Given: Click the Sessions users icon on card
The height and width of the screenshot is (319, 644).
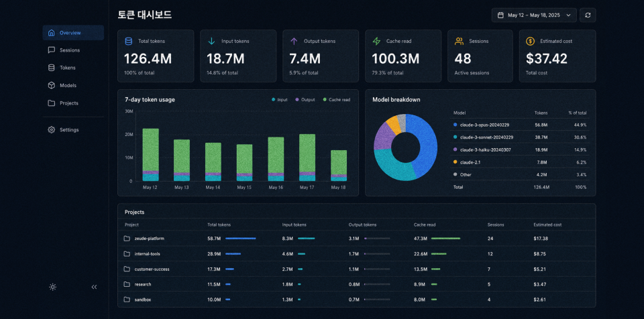Looking at the screenshot, I should (x=459, y=41).
